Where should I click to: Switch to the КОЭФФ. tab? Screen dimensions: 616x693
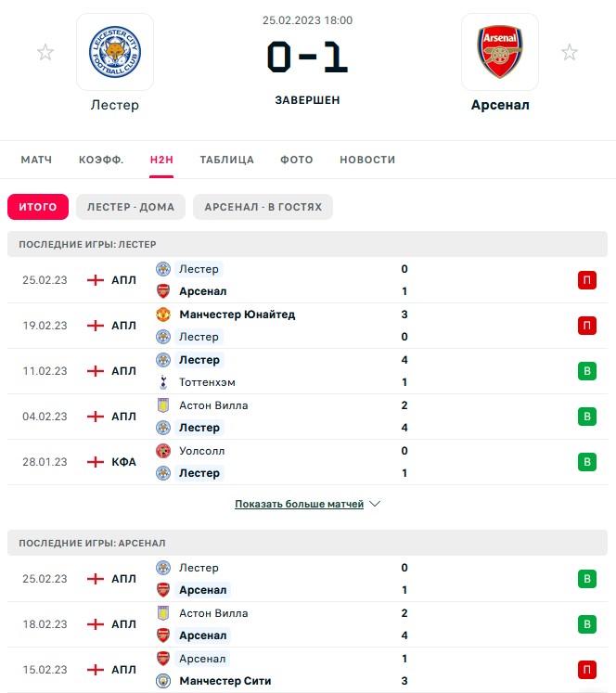pyautogui.click(x=101, y=160)
